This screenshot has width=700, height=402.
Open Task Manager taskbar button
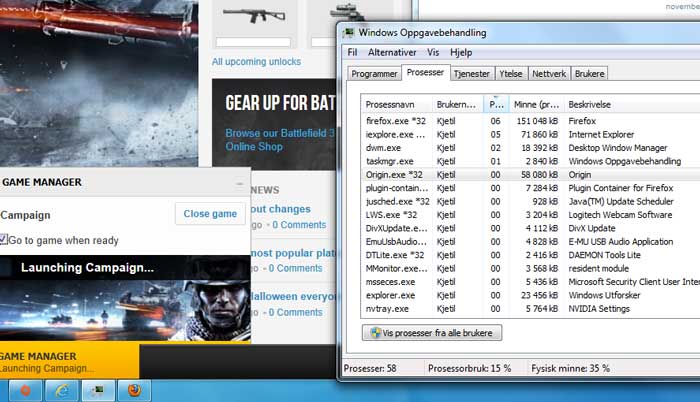pyautogui.click(x=99, y=390)
